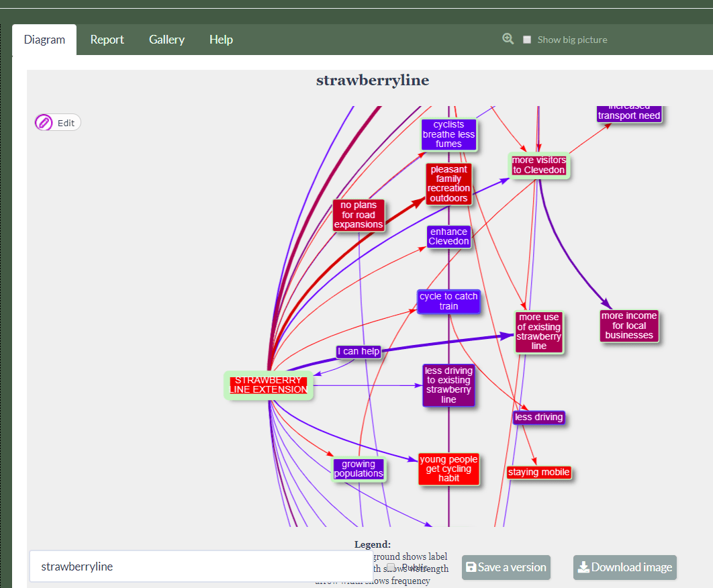Open the Gallery tab

tap(167, 40)
